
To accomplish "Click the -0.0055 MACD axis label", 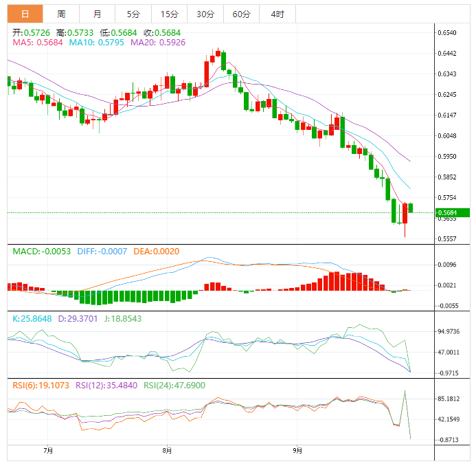I will click(448, 306).
